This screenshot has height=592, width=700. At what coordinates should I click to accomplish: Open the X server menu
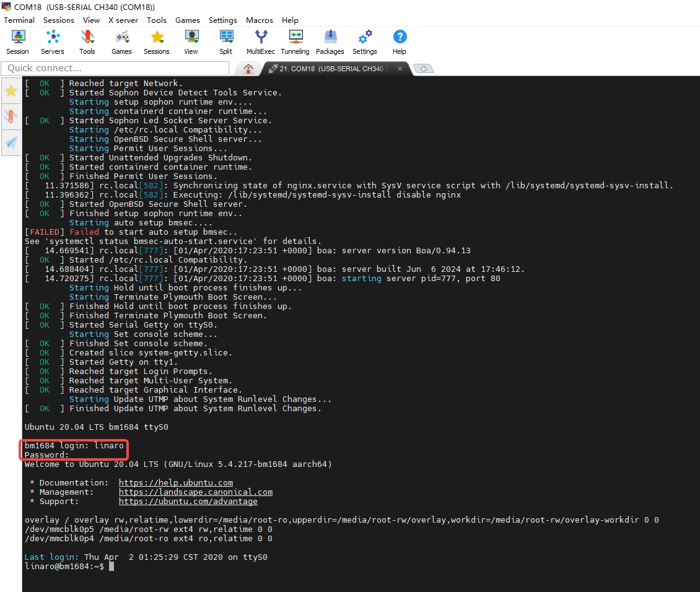(x=123, y=20)
